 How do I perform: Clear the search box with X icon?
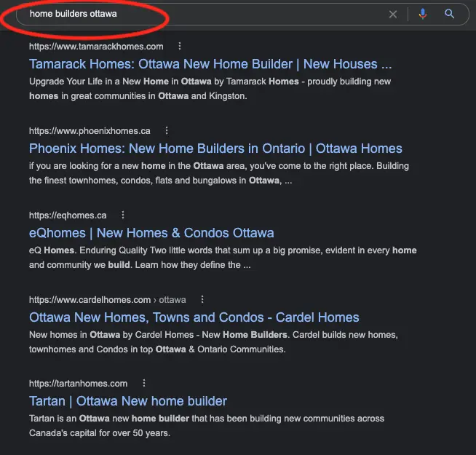tap(393, 14)
